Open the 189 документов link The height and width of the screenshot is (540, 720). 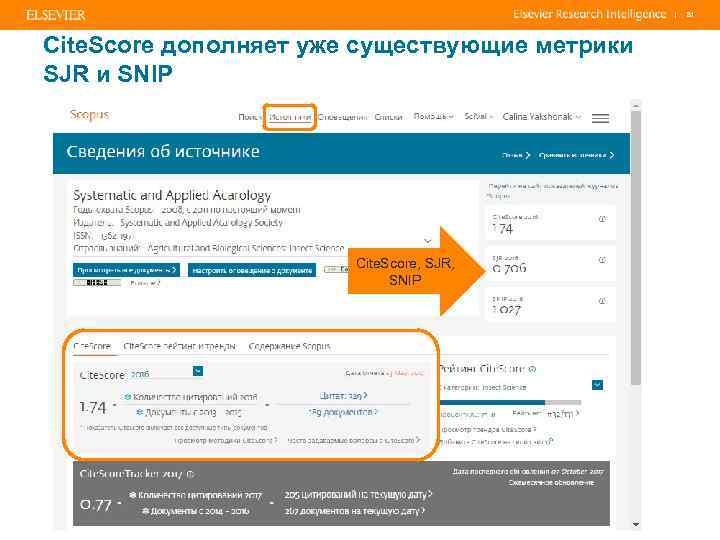coord(343,412)
